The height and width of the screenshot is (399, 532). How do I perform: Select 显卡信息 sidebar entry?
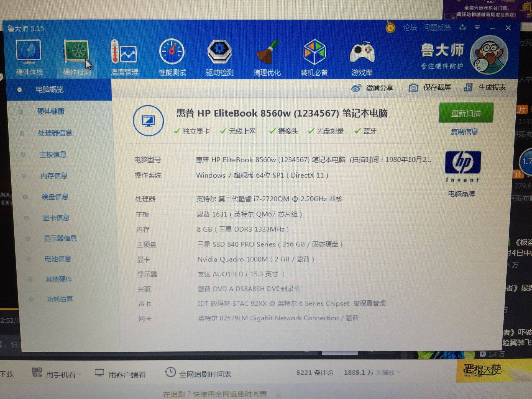56,218
